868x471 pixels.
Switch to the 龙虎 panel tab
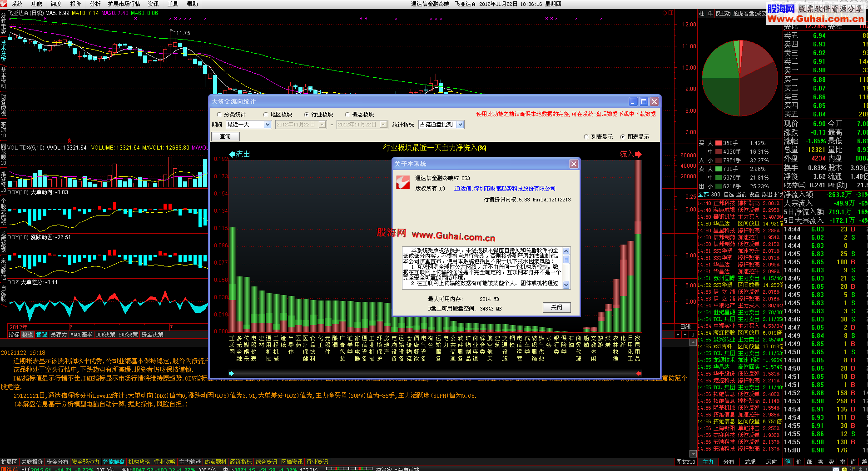[750, 462]
